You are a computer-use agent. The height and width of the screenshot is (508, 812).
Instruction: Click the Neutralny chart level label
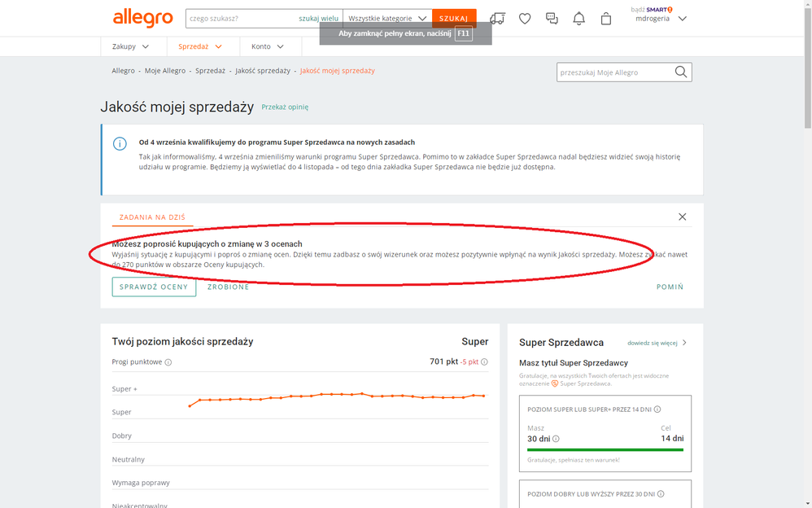[x=129, y=459]
